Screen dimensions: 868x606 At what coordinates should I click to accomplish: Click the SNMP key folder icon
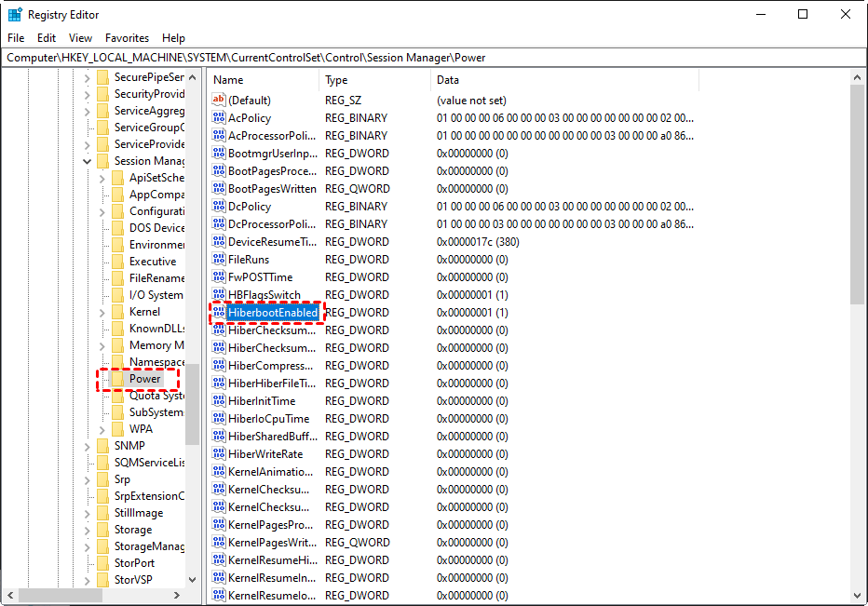[102, 446]
